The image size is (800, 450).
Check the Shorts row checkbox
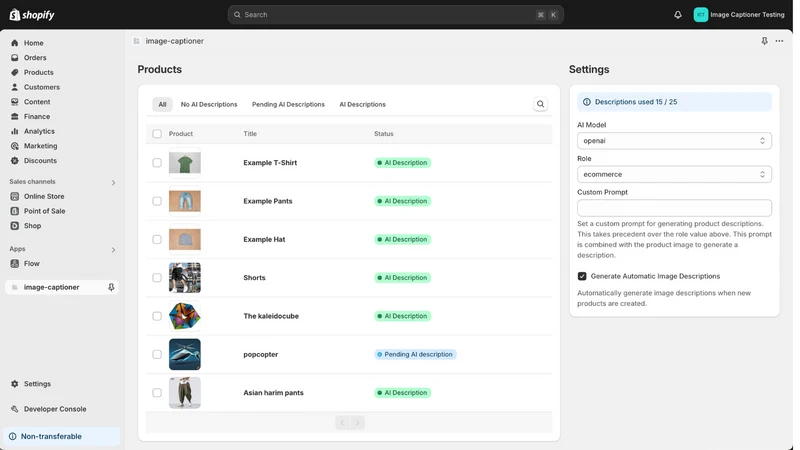pyautogui.click(x=157, y=278)
